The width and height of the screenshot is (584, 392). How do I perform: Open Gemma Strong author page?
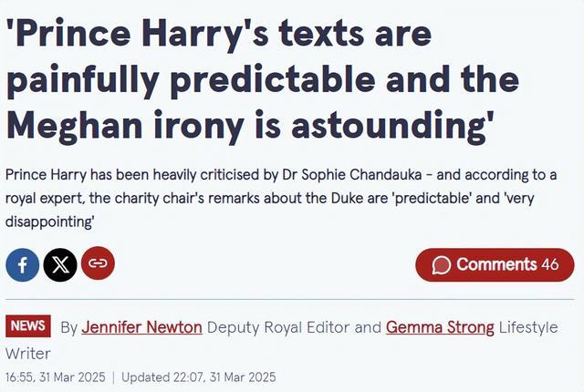click(x=440, y=327)
